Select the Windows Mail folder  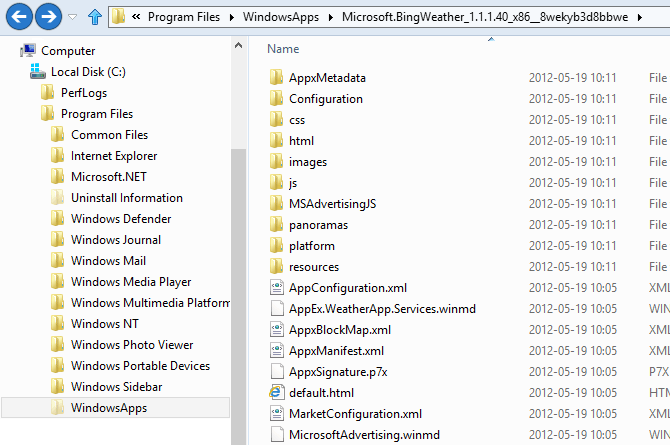(x=108, y=260)
